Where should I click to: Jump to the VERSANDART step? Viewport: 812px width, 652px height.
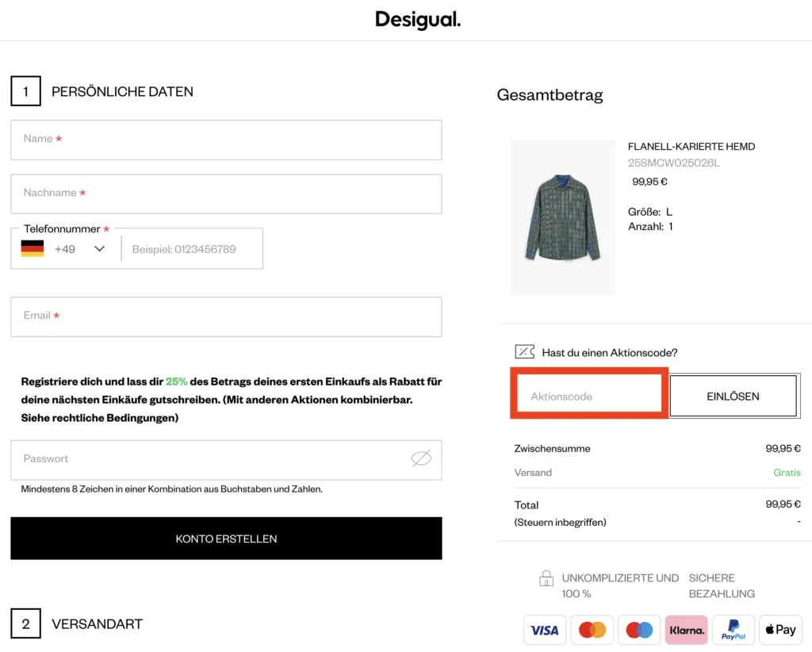[x=97, y=623]
